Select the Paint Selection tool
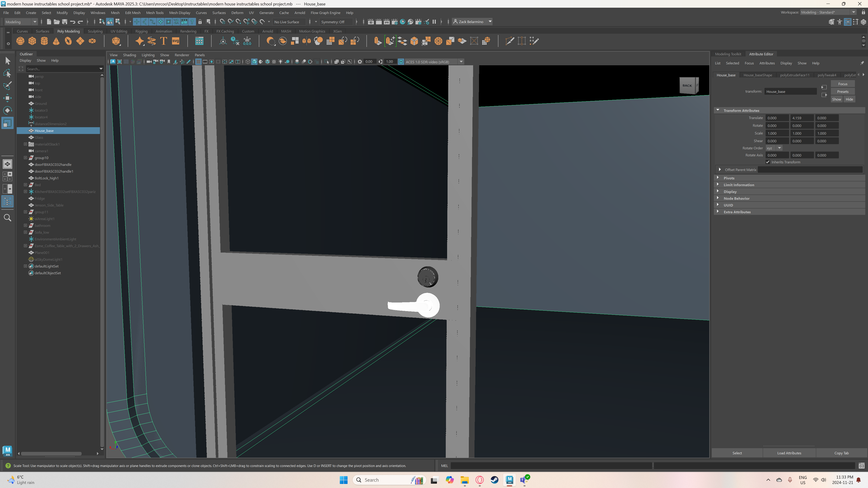 click(x=7, y=86)
